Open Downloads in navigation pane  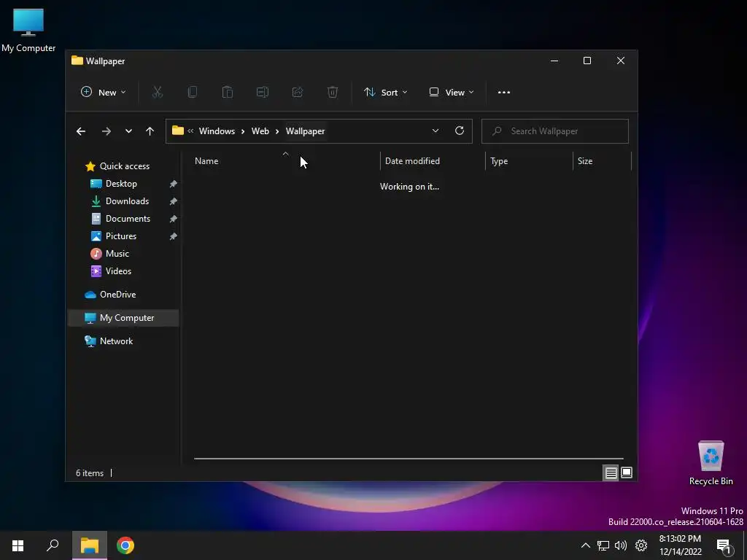tap(127, 201)
